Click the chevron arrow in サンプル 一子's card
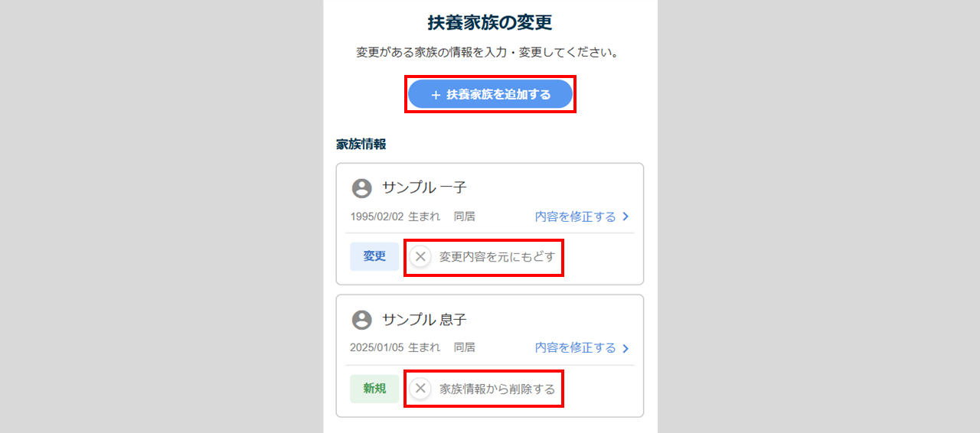Viewport: 980px width, 433px height. tap(626, 217)
